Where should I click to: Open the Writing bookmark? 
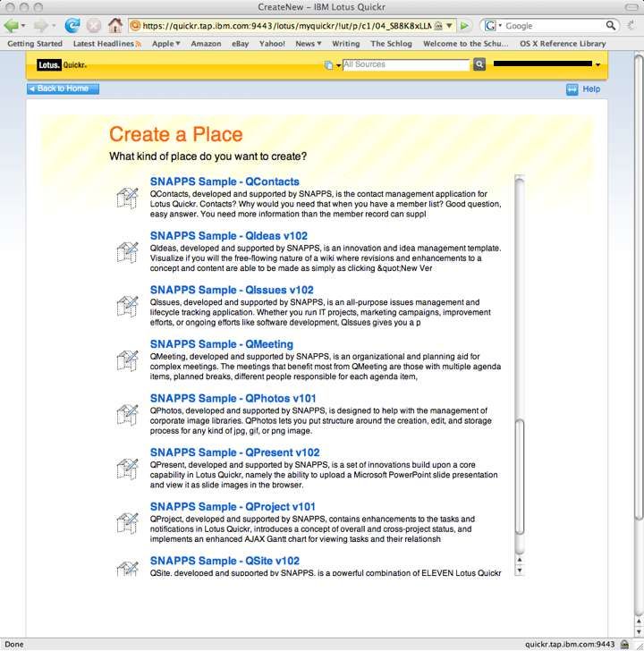[346, 44]
